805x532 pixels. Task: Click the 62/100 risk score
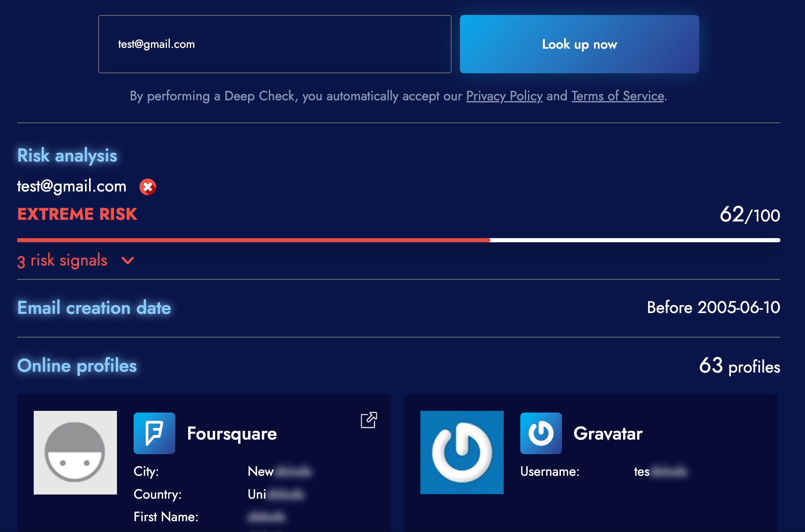750,215
